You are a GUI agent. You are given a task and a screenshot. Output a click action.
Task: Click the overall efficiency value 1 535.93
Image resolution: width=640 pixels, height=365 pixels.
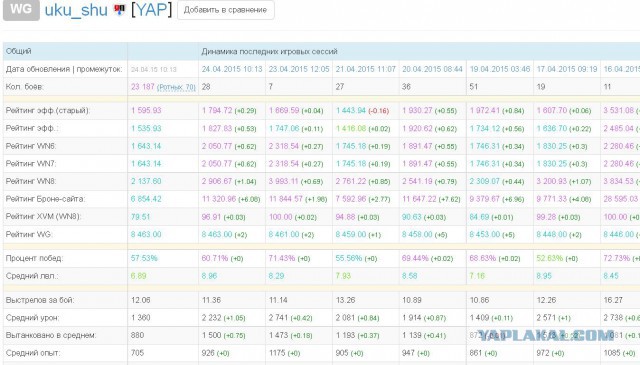[x=146, y=128]
